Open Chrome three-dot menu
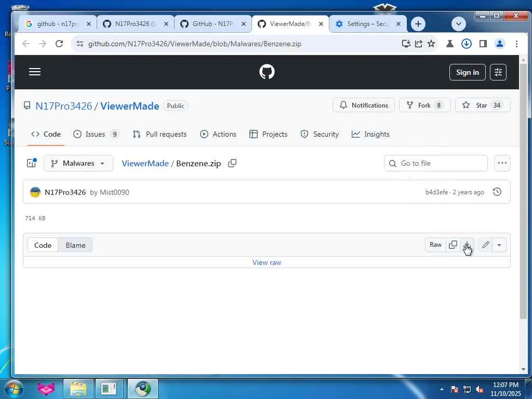Screen dimensions: 532x399 pyautogui.click(x=516, y=44)
